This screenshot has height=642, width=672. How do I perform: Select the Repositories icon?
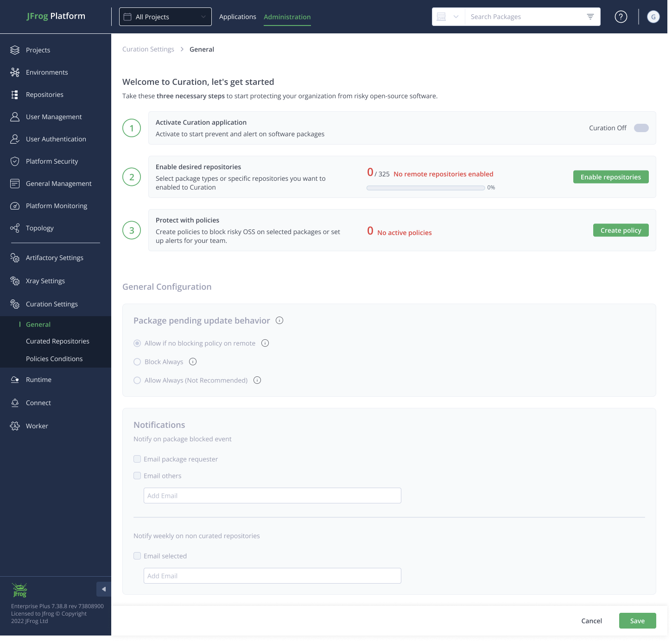tap(15, 95)
